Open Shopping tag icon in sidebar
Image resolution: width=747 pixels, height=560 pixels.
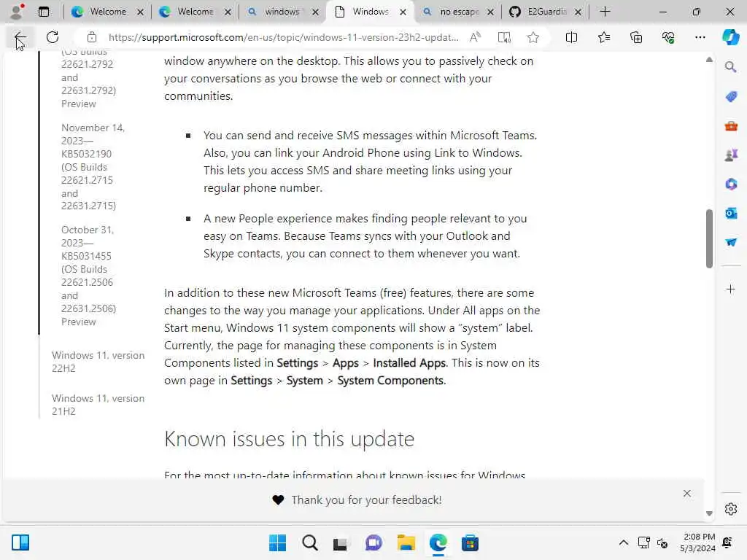(x=731, y=97)
